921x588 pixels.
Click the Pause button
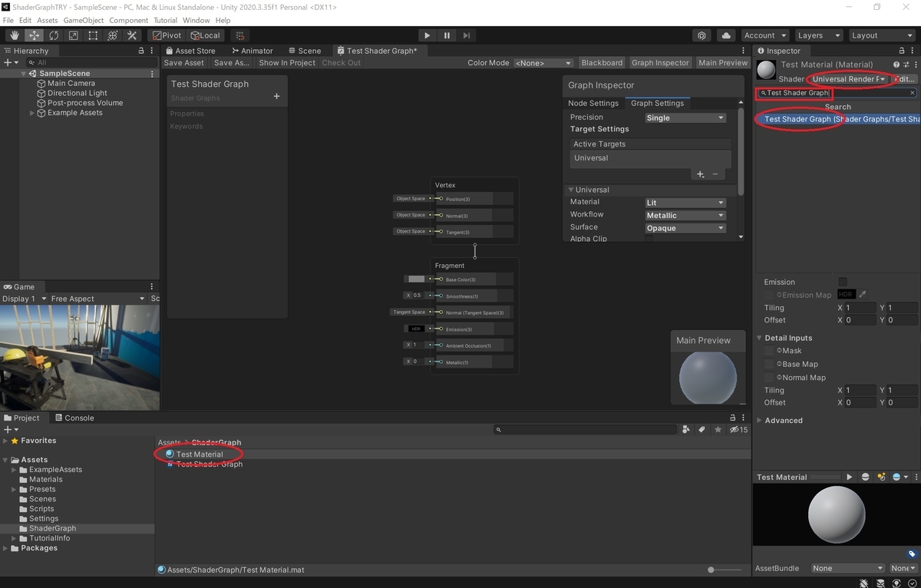point(447,35)
